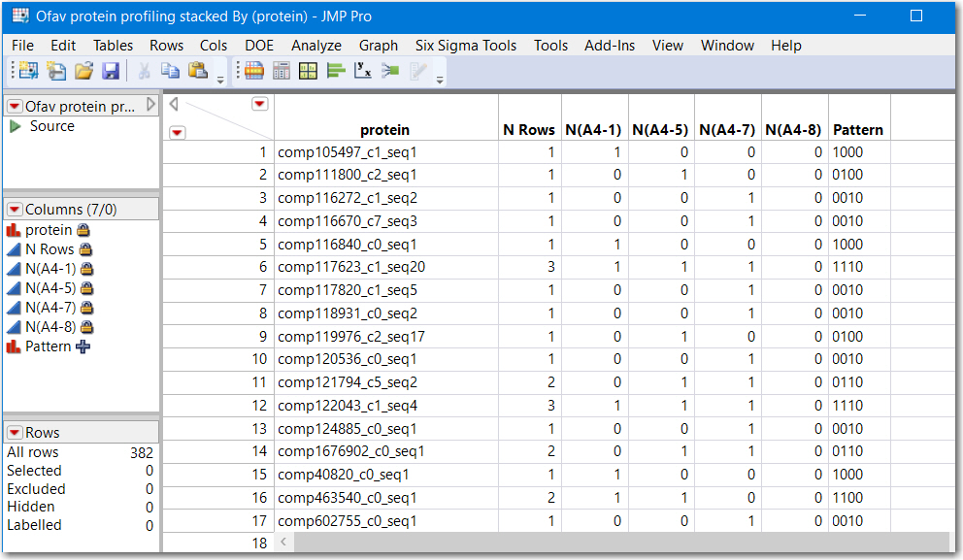Open the Analyze menu
The width and height of the screenshot is (963, 560).
(x=315, y=45)
